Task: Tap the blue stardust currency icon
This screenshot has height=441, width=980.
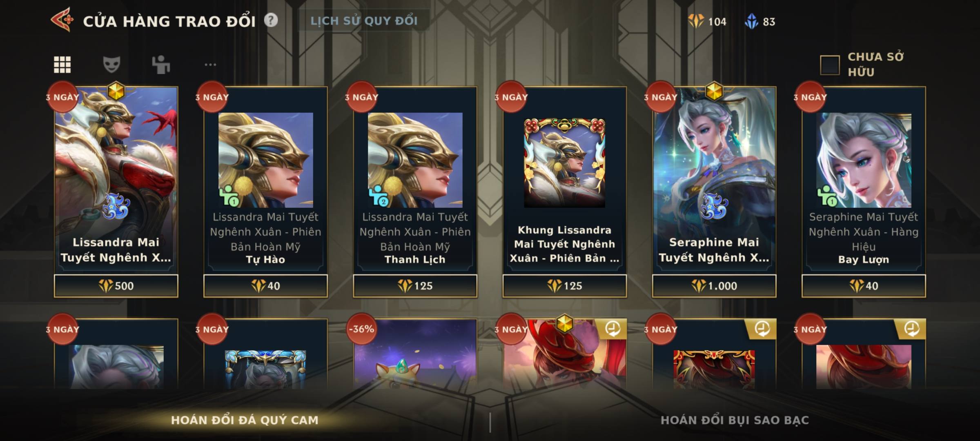Action: 751,21
